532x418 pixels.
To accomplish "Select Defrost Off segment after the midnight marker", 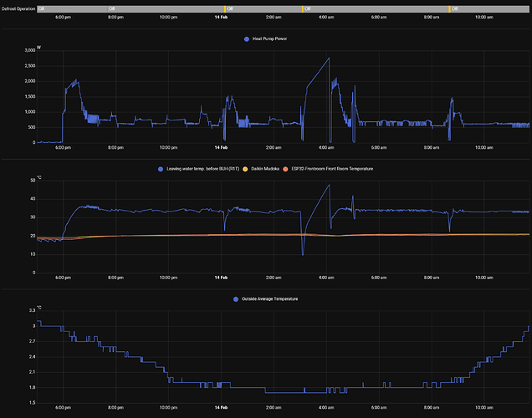I will click(x=263, y=9).
